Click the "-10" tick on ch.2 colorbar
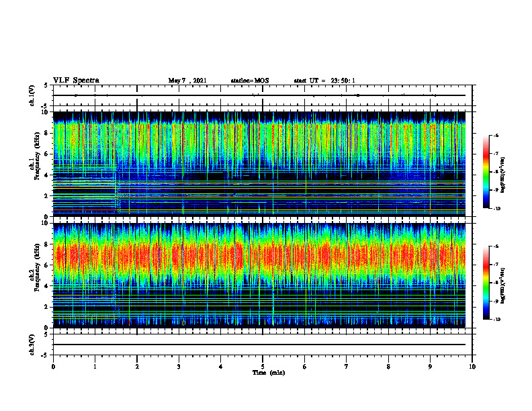Screen dimensions: 532x411 pos(497,320)
